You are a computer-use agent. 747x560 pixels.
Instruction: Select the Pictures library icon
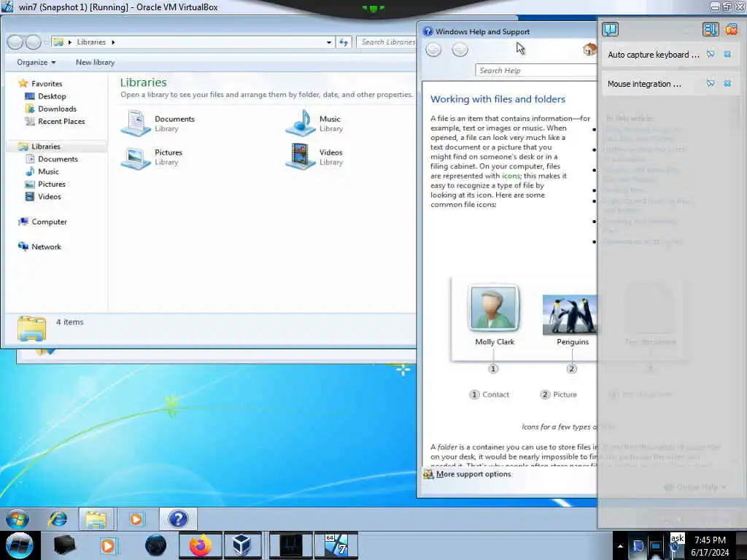[136, 157]
